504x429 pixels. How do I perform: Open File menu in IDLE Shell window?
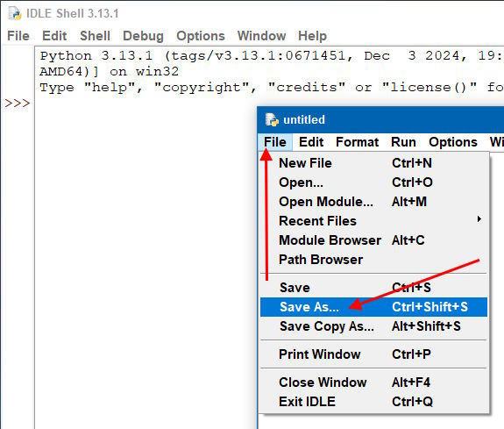point(18,36)
